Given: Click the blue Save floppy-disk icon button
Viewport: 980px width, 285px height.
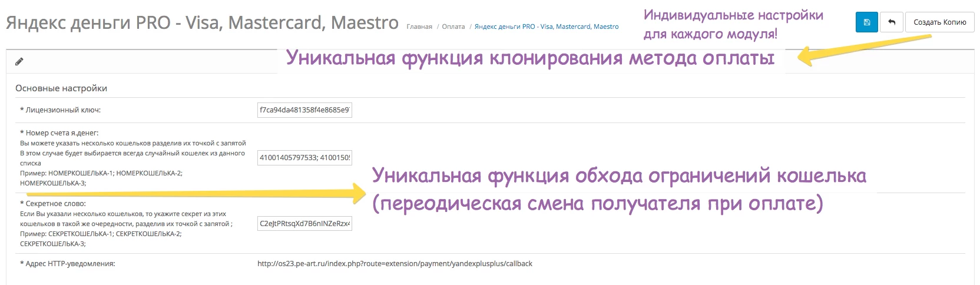Looking at the screenshot, I should click(866, 22).
